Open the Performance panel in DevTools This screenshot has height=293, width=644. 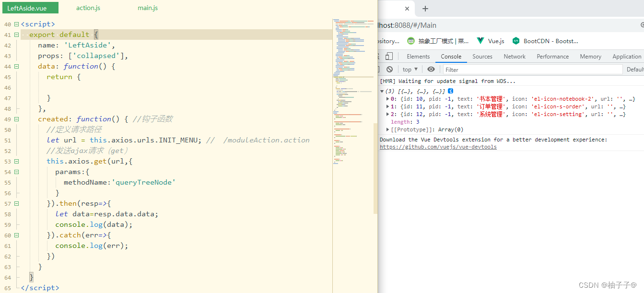pyautogui.click(x=552, y=56)
